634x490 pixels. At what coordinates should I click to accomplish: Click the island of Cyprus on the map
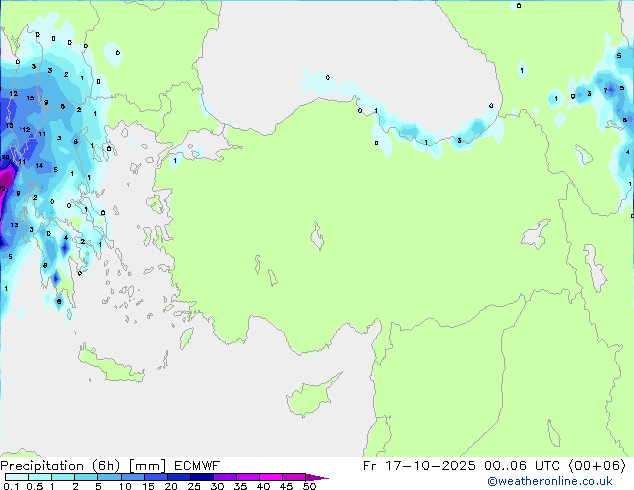313,394
